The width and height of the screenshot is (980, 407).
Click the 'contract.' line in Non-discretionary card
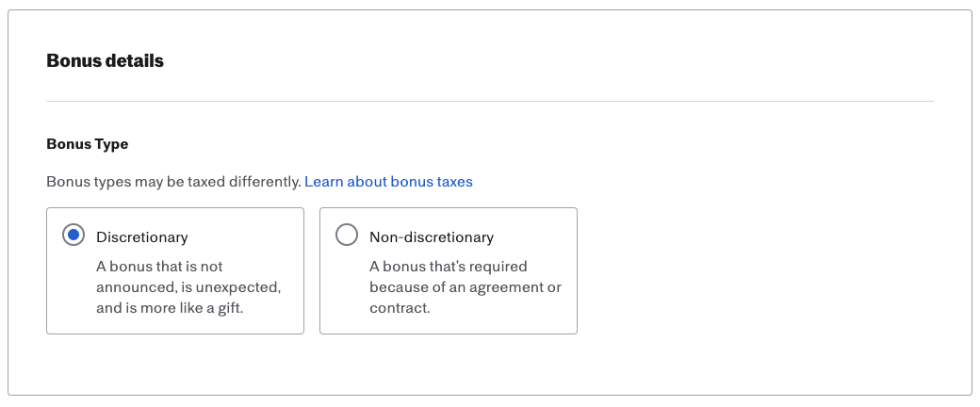tap(400, 307)
